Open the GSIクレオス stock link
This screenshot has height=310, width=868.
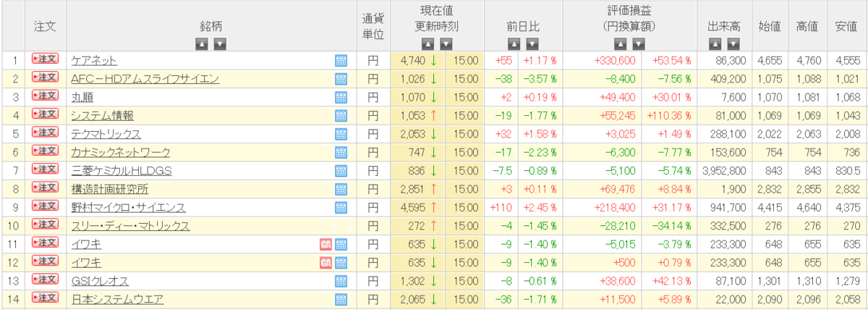point(100,281)
